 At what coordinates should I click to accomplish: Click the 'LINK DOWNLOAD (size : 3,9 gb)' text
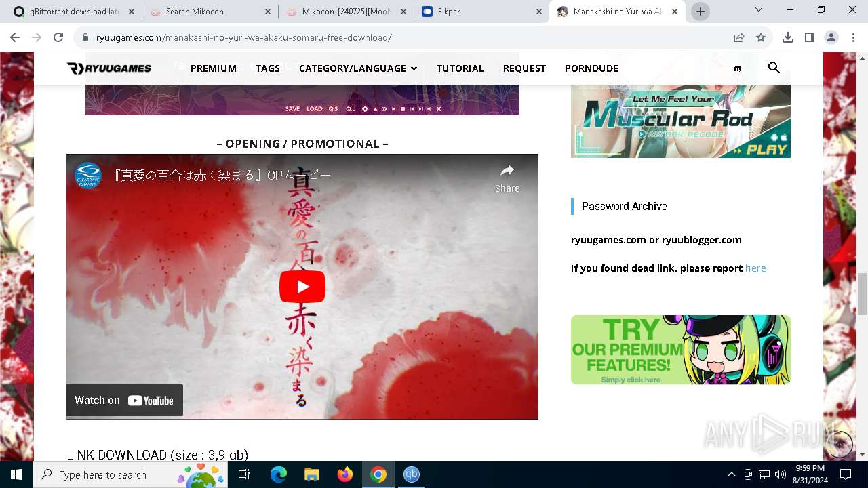pos(157,455)
